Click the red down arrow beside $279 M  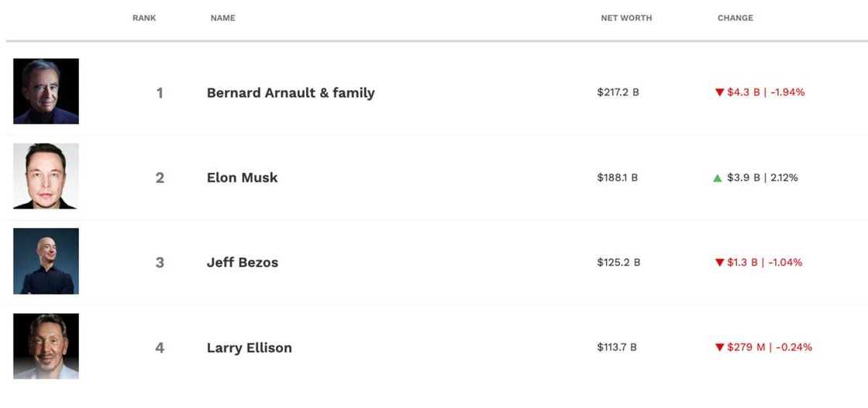[x=719, y=347]
